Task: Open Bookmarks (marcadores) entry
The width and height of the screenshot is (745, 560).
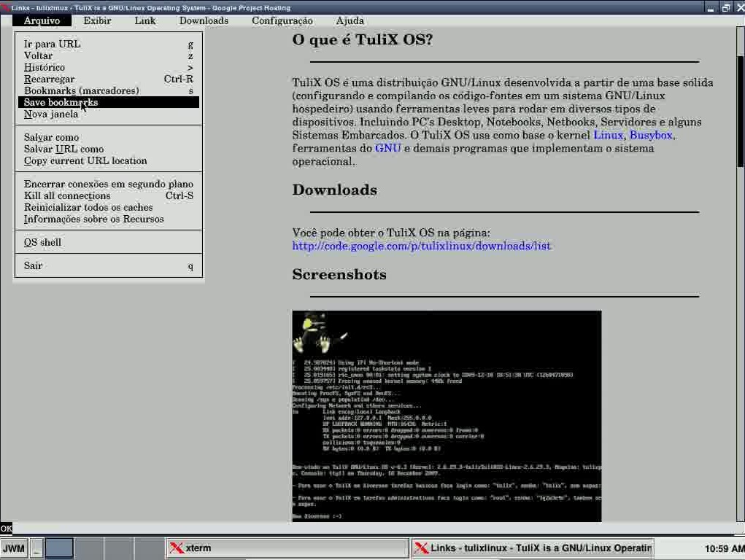Action: (x=108, y=90)
